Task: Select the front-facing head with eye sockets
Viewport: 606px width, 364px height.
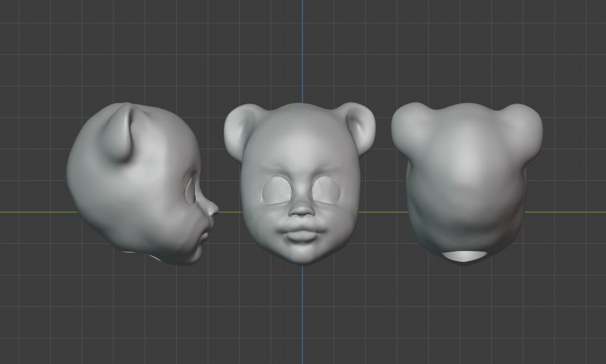Action: (x=300, y=184)
